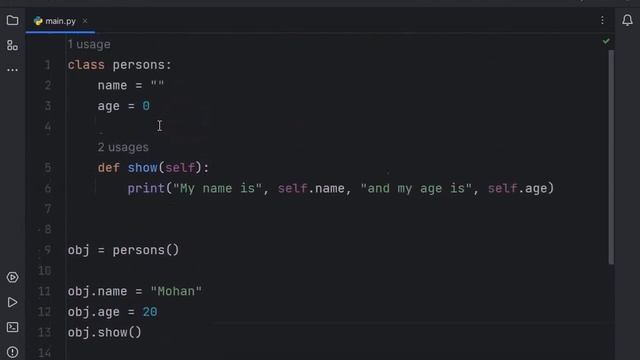The height and width of the screenshot is (360, 640).
Task: Open the Run tool window
Action: click(x=12, y=302)
